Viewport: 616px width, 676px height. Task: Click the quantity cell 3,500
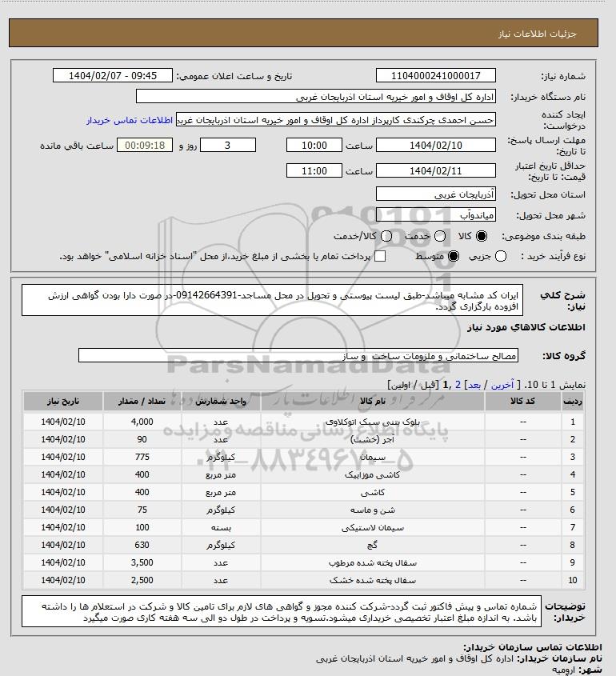tap(142, 562)
